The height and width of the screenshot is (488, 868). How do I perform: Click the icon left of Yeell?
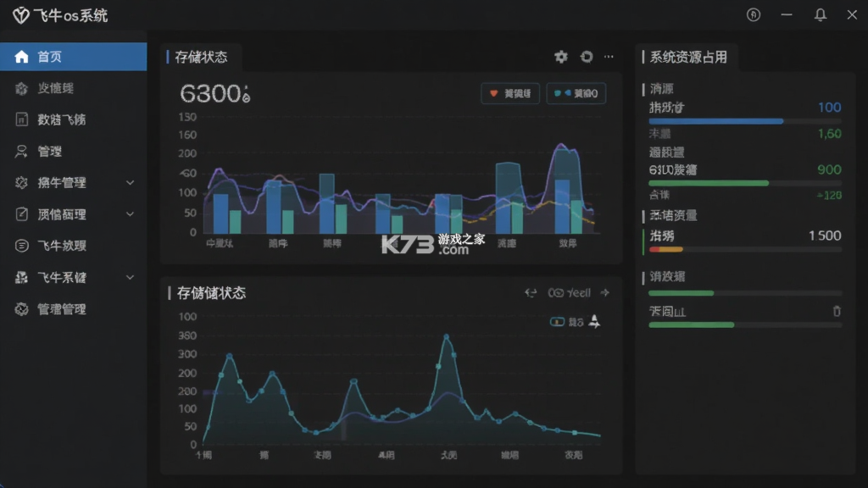pos(556,292)
